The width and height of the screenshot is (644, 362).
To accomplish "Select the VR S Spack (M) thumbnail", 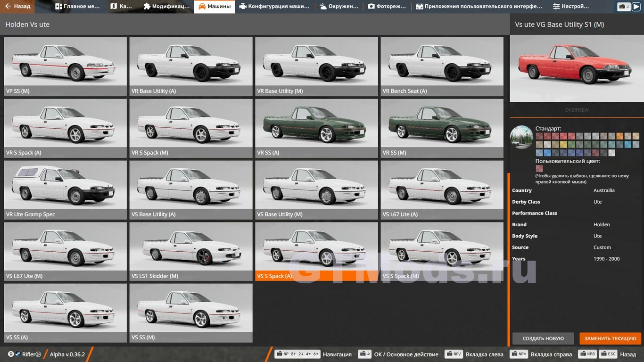I will coord(191,128).
